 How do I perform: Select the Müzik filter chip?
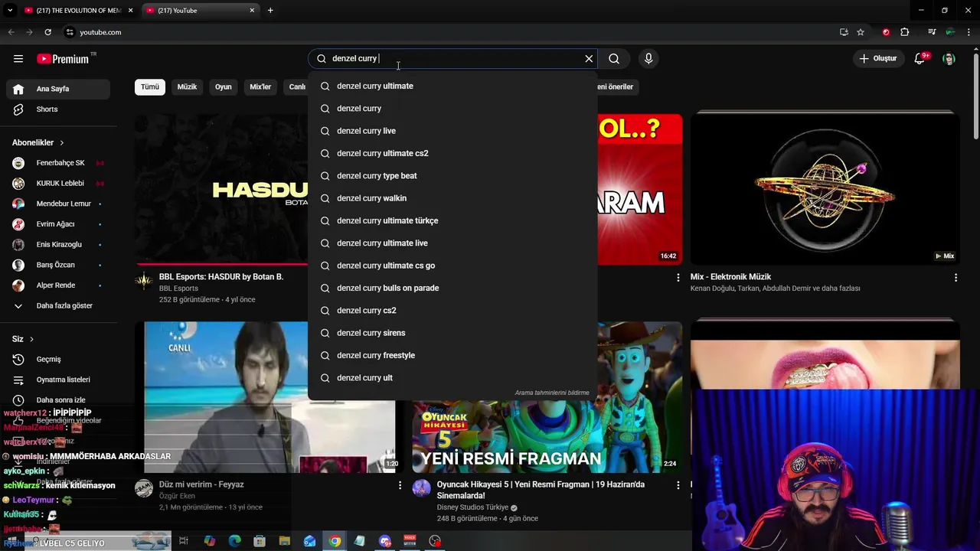[x=187, y=86]
